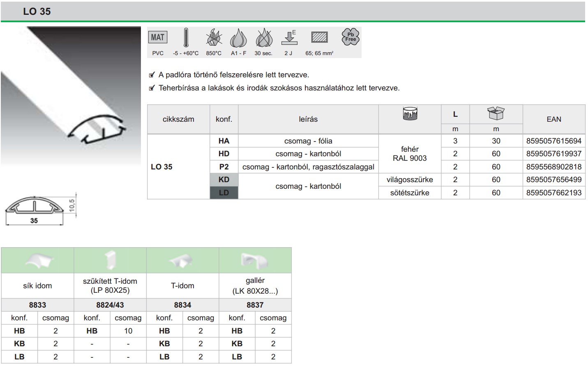Viewport: 588px width, 366px height.
Task: Click the 2 J impact resistance icon
Action: 289,38
